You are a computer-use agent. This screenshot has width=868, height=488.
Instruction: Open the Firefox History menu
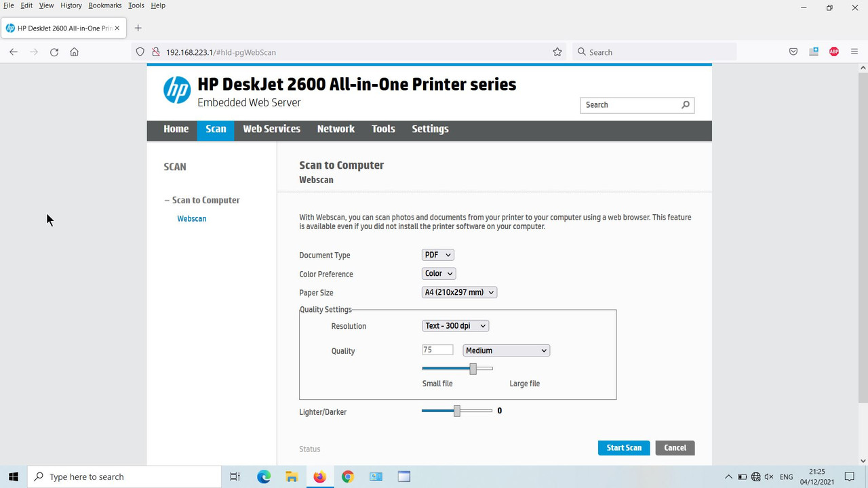point(71,5)
